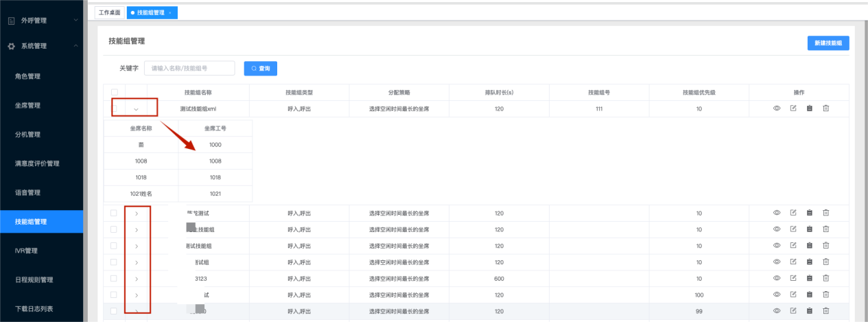The width and height of the screenshot is (868, 322).
Task: Open clipboard icon for 测试技能组xml row
Action: click(x=810, y=108)
